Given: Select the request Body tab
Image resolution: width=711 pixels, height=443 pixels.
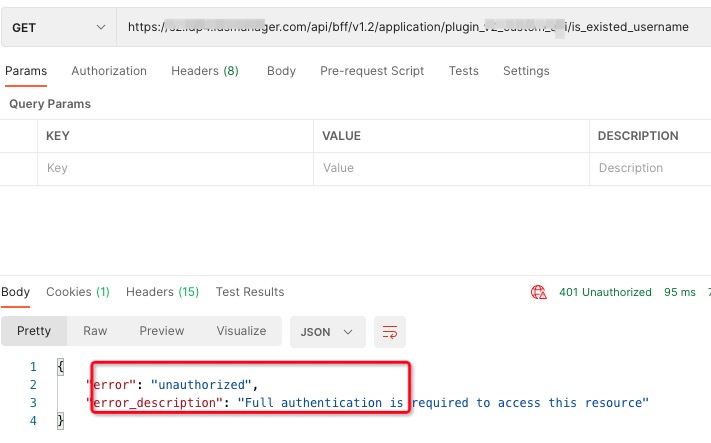Looking at the screenshot, I should point(281,71).
